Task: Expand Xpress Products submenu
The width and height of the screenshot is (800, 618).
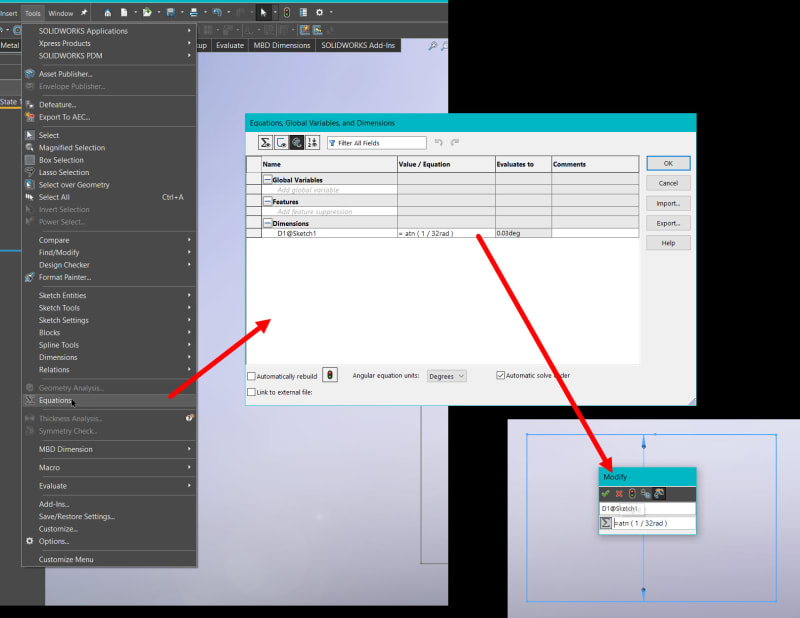Action: pos(109,43)
